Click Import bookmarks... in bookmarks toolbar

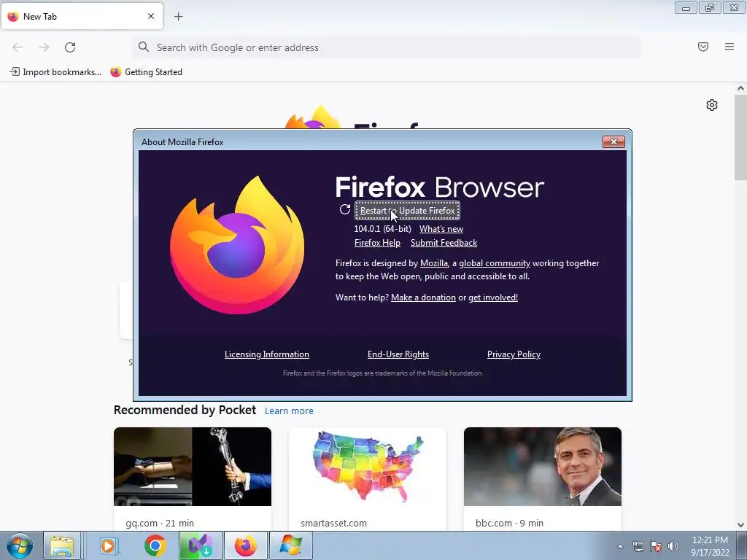point(55,72)
